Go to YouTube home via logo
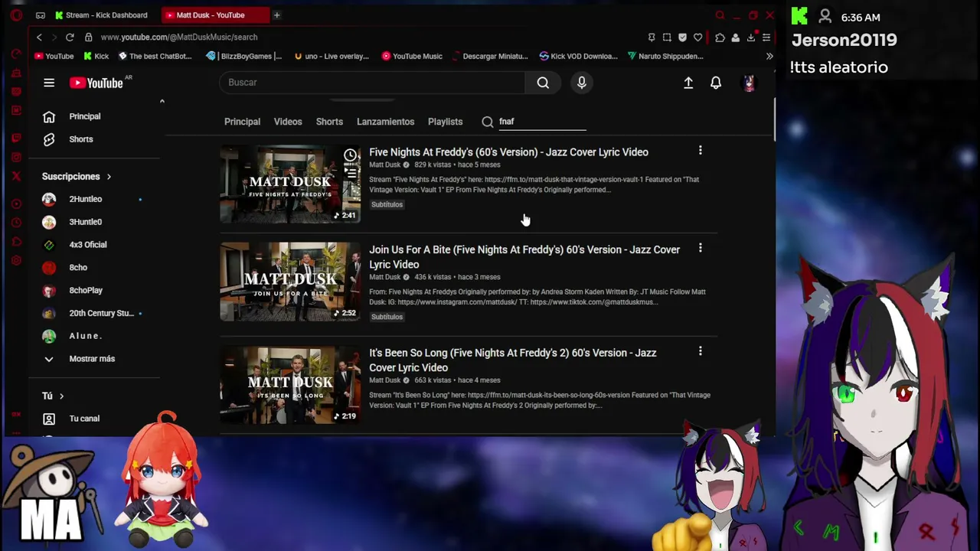980x551 pixels. click(x=96, y=83)
